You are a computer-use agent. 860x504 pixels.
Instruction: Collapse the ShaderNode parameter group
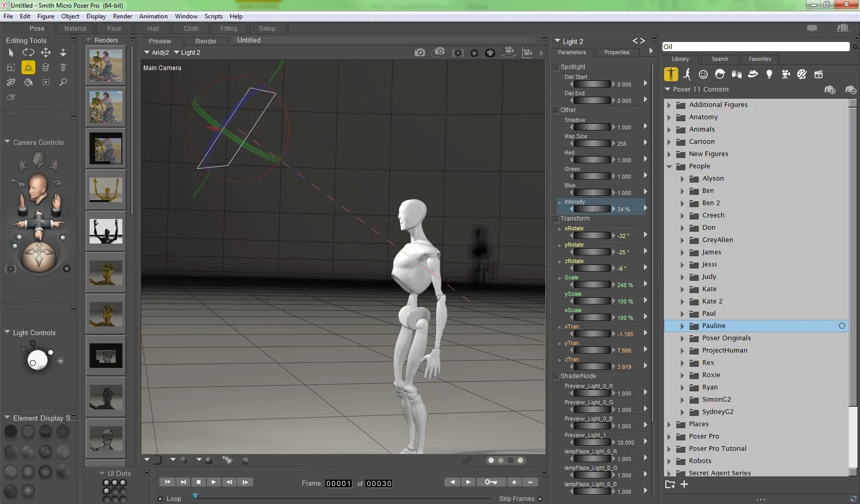click(556, 377)
